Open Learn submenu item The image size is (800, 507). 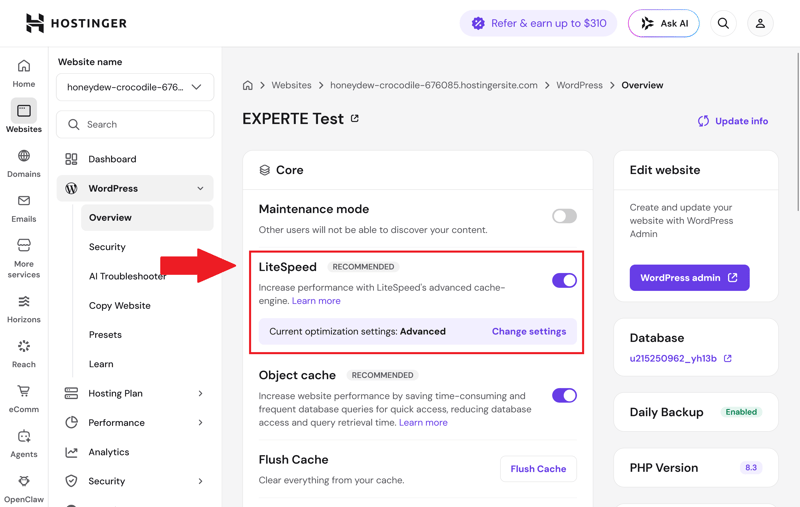coord(101,364)
